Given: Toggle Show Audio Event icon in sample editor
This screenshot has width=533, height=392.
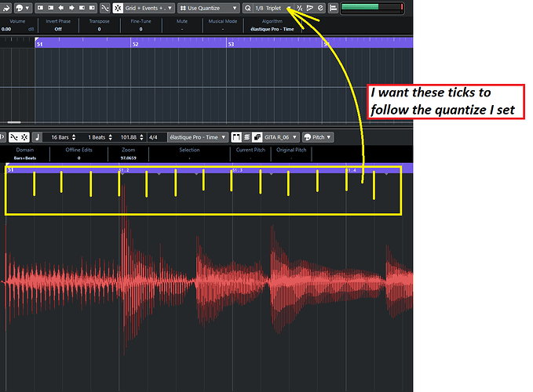Looking at the screenshot, I should [x=236, y=137].
